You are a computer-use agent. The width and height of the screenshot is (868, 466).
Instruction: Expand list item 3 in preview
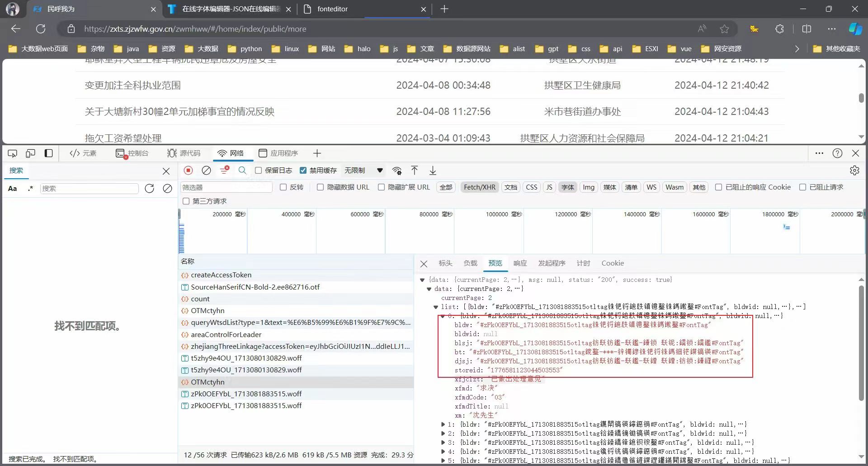(x=443, y=443)
